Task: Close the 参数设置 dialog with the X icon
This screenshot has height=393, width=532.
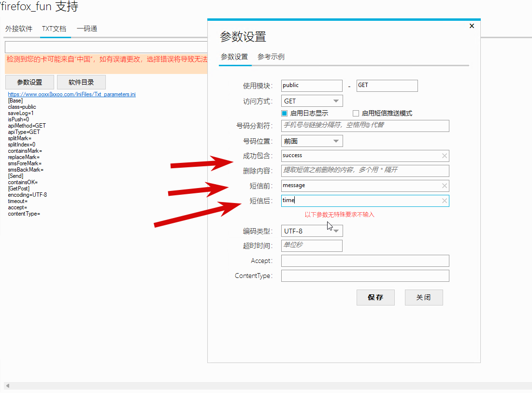Action: (x=472, y=26)
